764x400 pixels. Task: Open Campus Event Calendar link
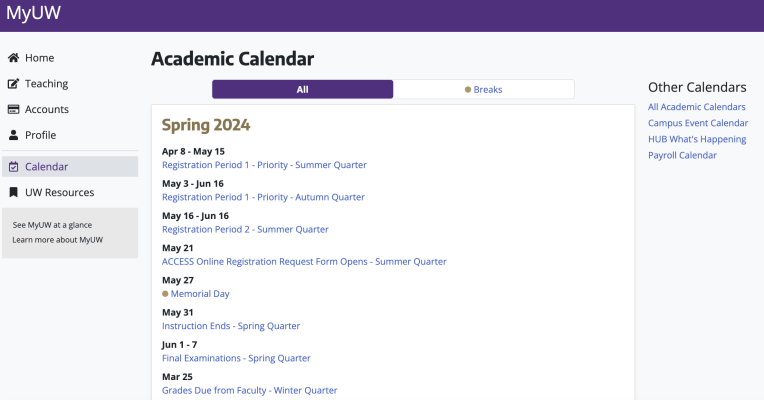click(698, 123)
